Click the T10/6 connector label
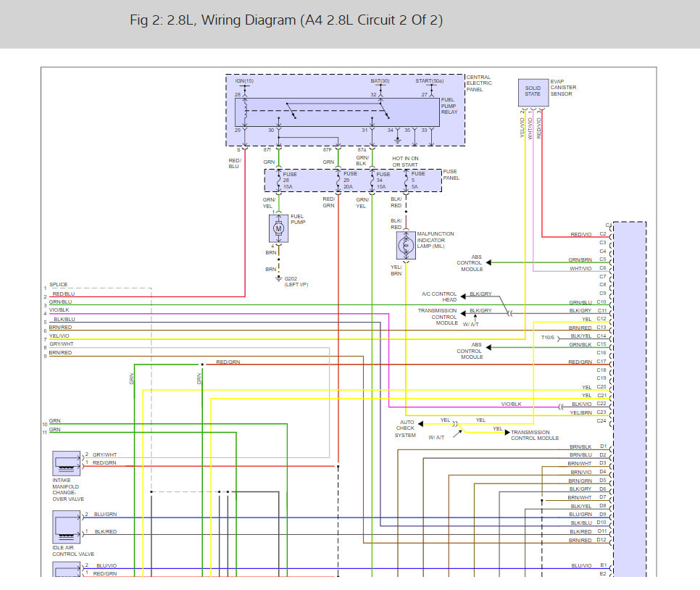 pos(548,337)
